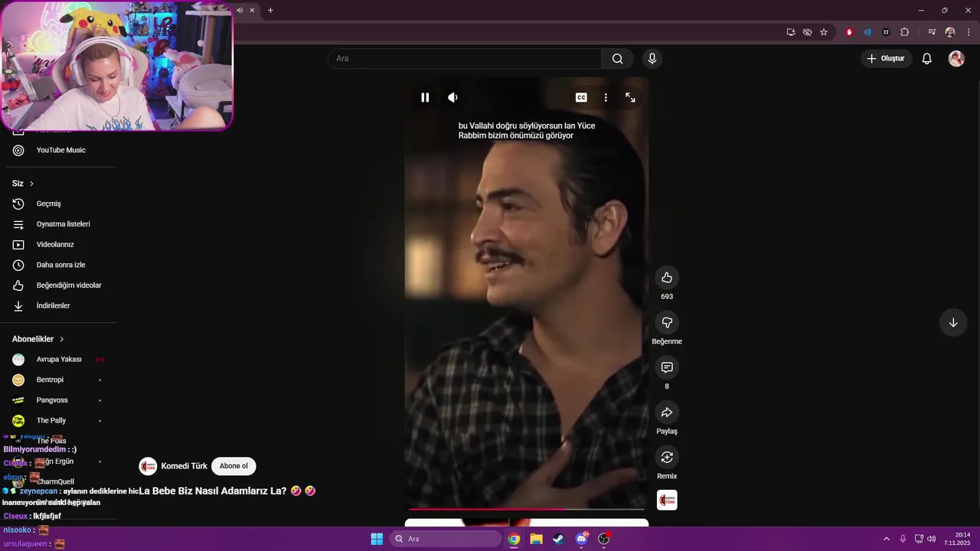
Task: Open the red hand adblock extension
Action: coord(849,32)
